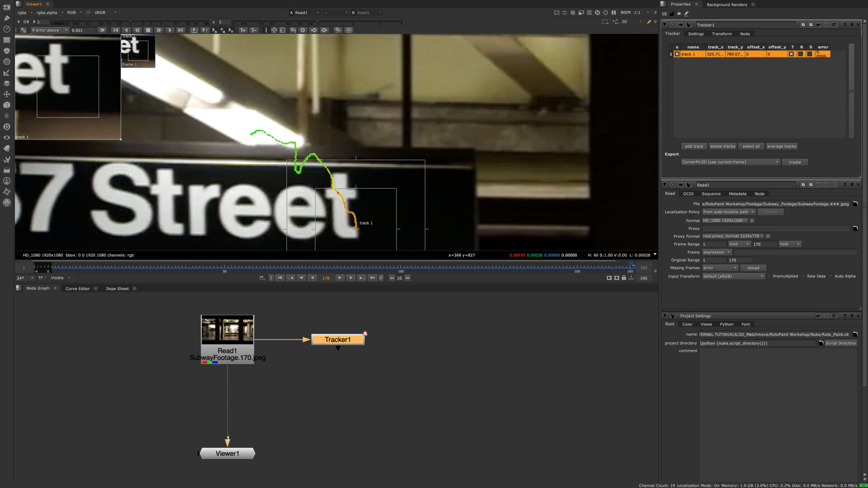Open the Curve Editor tab
The width and height of the screenshot is (868, 488).
coord(77,289)
